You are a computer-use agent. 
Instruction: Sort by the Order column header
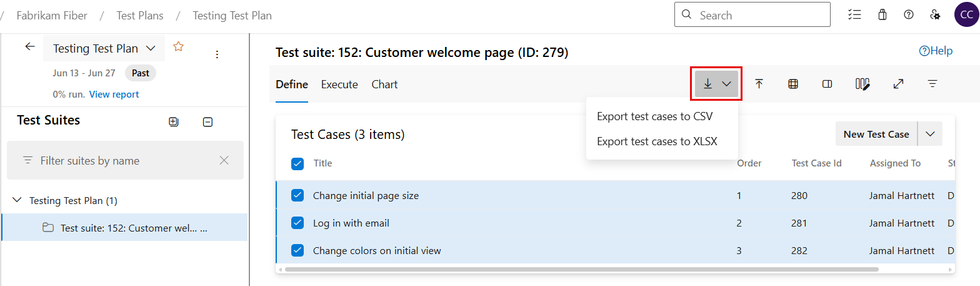[749, 163]
